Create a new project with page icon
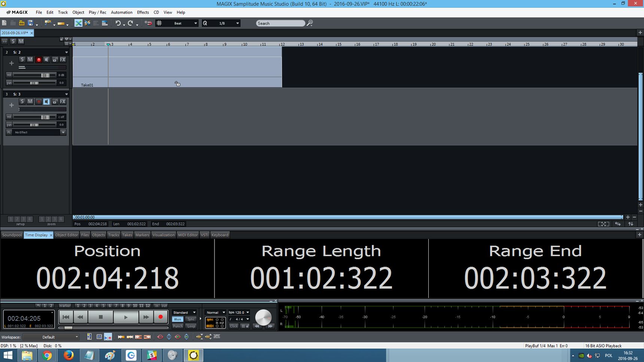The height and width of the screenshot is (362, 644). [4, 23]
